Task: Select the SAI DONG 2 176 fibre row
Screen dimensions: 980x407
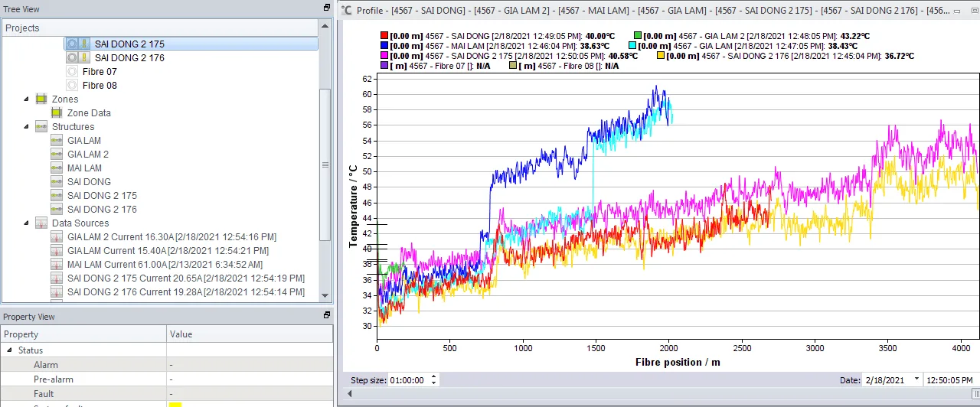Action: [129, 58]
